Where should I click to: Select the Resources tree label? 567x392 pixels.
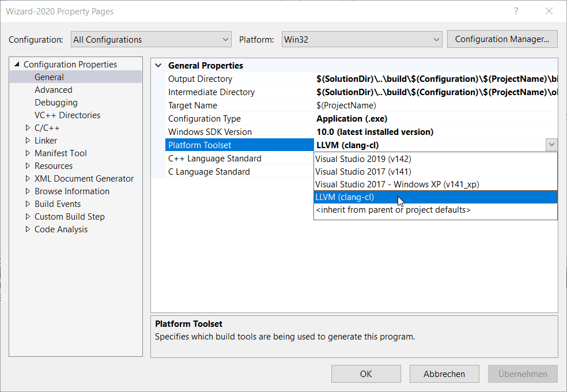[x=54, y=165]
